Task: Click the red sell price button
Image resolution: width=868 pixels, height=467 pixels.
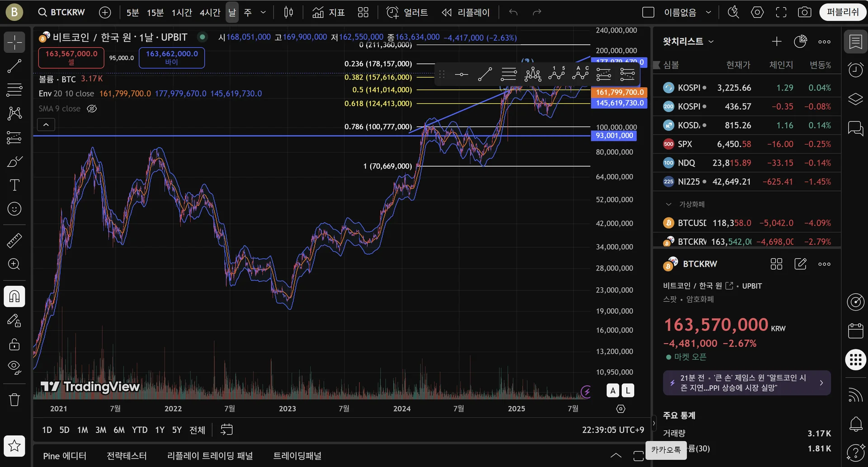Action: click(x=71, y=58)
